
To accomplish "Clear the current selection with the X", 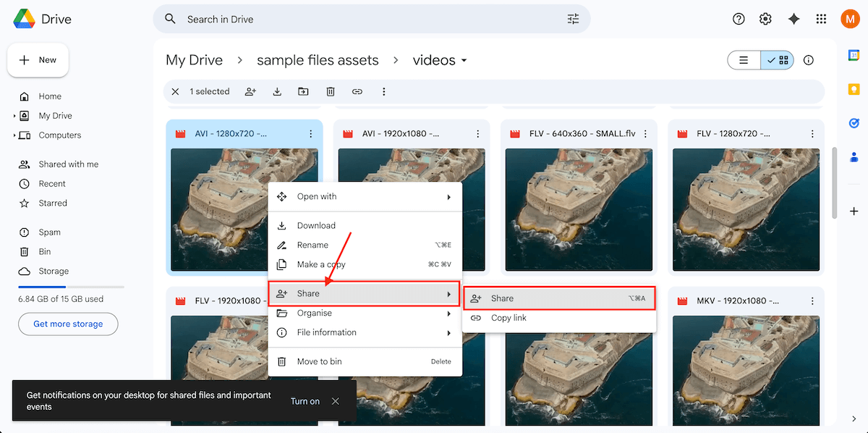I will pyautogui.click(x=175, y=92).
